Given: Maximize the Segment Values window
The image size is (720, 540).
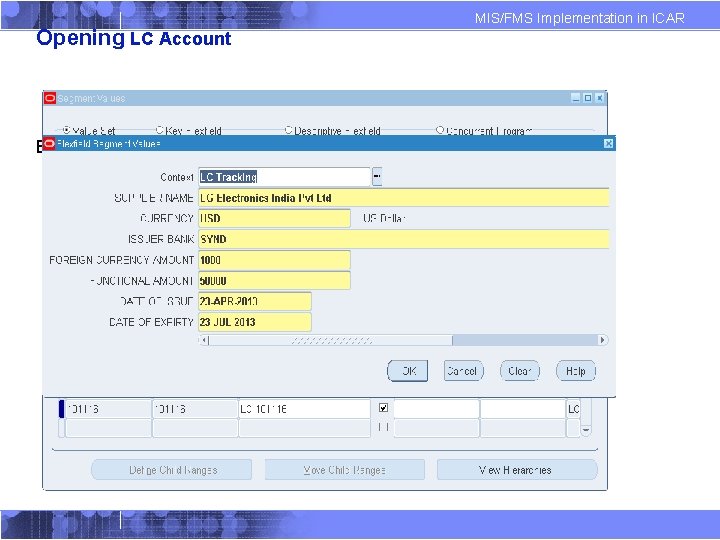Looking at the screenshot, I should point(588,98).
